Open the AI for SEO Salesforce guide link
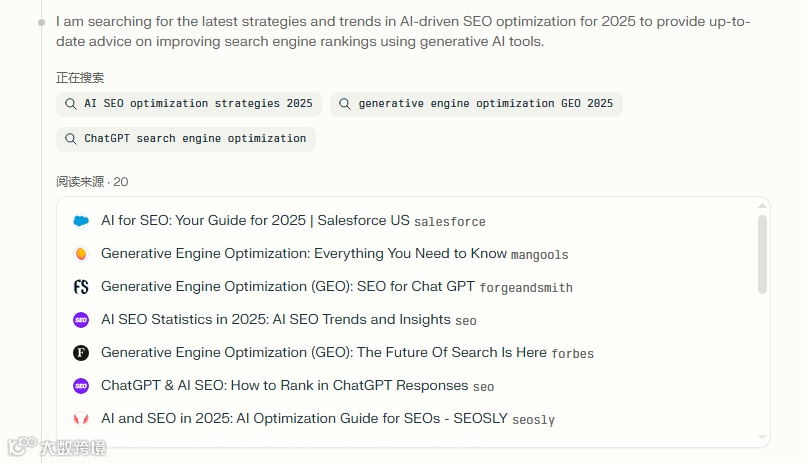Image resolution: width=807 pixels, height=463 pixels. tap(255, 221)
